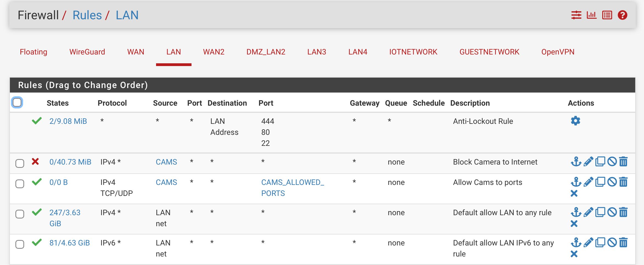Screen dimensions: 644x265
Task: Click anchor icon on LAN IPv6 rule
Action: tap(576, 242)
